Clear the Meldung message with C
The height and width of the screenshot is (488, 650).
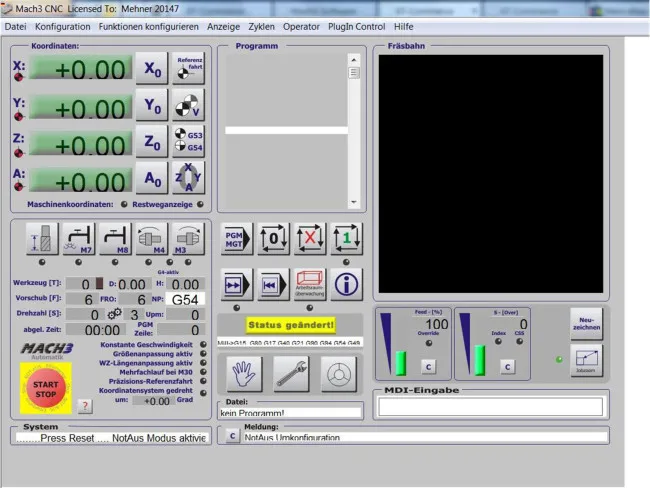pyautogui.click(x=233, y=436)
